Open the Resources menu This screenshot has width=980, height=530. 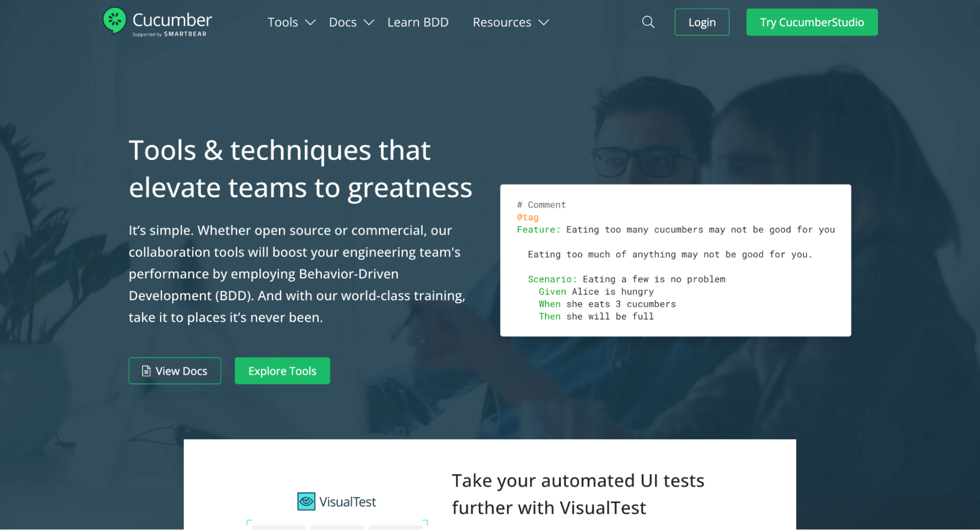[502, 22]
